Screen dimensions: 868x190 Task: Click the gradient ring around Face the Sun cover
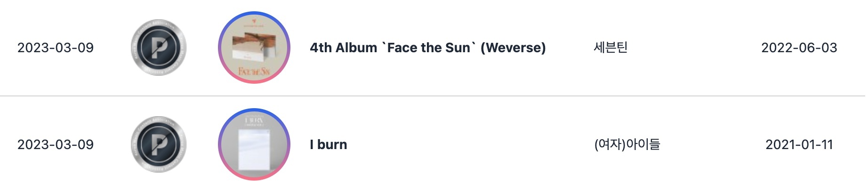pos(254,13)
